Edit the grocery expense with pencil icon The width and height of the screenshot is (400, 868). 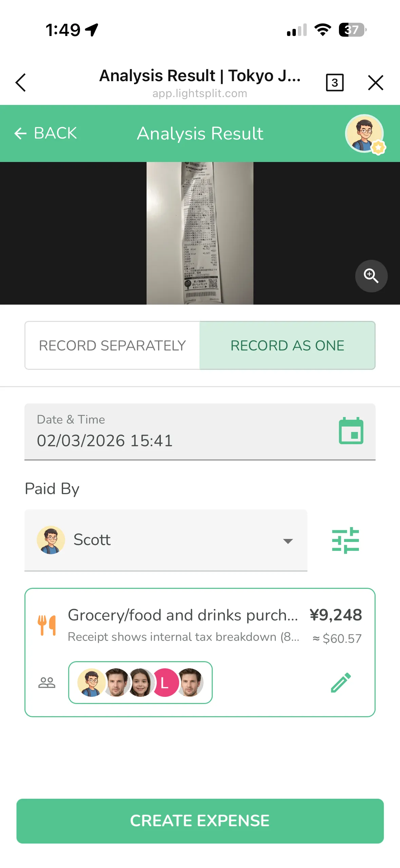[341, 682]
